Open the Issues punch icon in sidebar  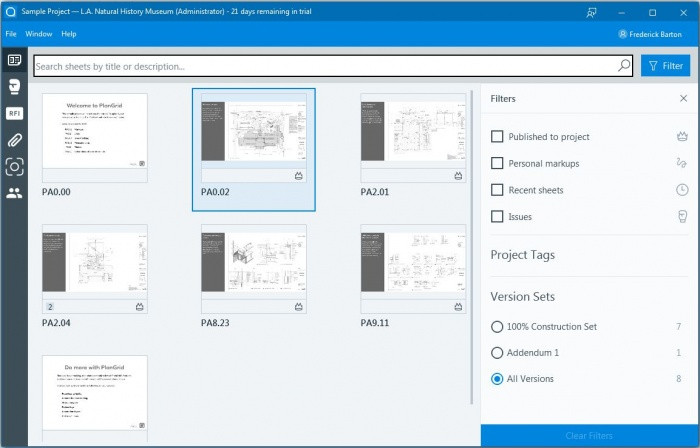pyautogui.click(x=14, y=87)
